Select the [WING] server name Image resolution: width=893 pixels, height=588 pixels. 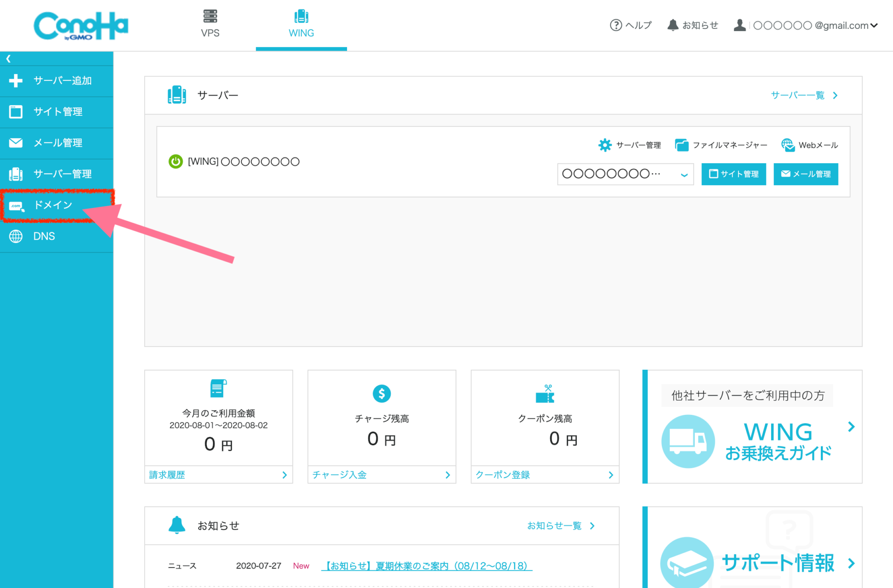click(244, 161)
